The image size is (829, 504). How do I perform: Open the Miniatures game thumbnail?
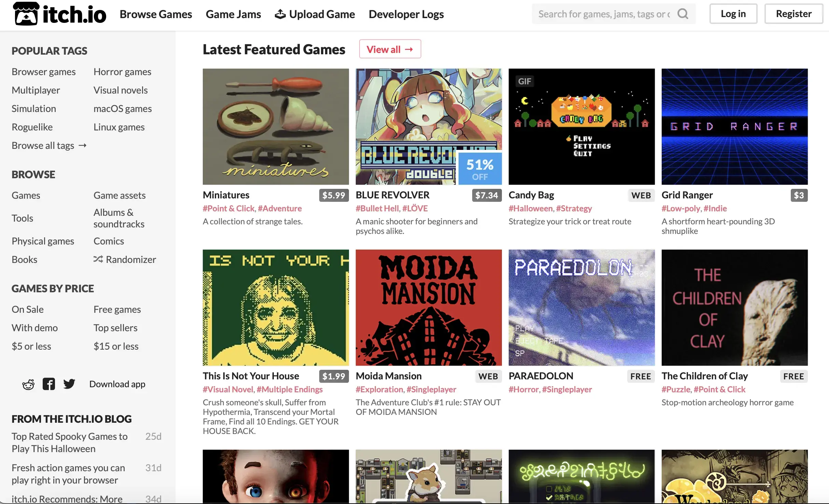pyautogui.click(x=276, y=127)
